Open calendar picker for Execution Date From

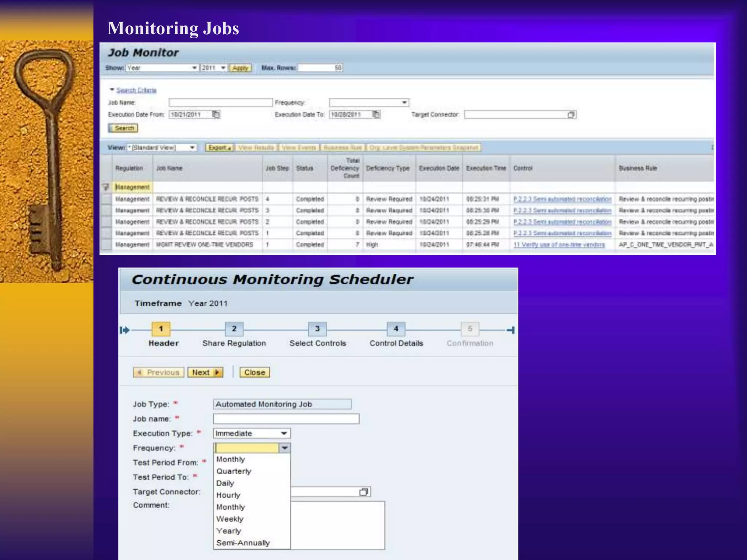216,114
